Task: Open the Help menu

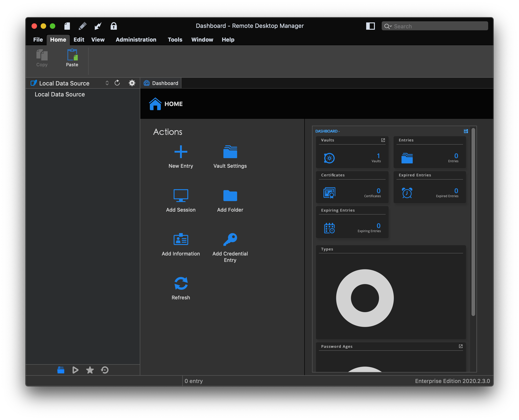Action: (x=228, y=40)
